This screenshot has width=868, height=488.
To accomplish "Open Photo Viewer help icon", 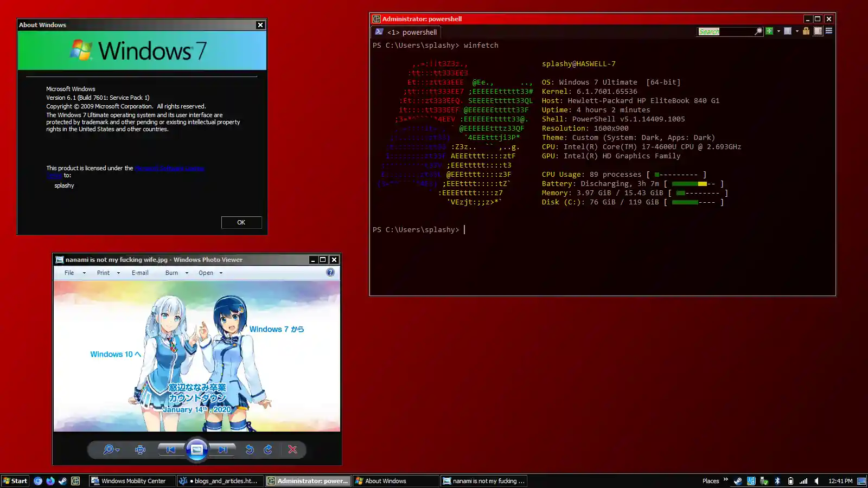I will 330,272.
